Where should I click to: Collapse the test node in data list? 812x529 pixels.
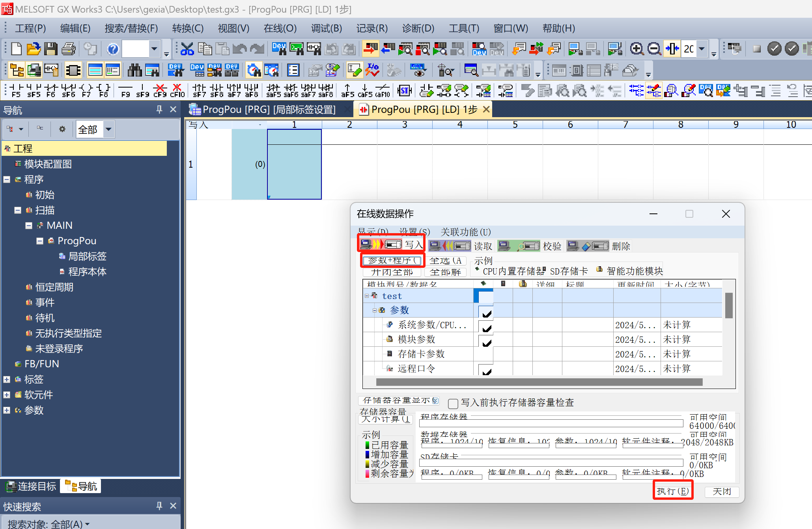367,296
